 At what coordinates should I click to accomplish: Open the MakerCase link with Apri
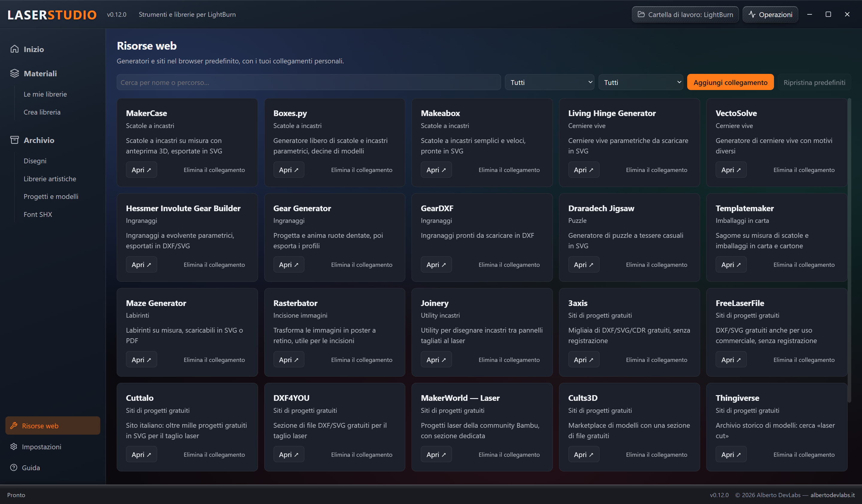[x=141, y=170]
